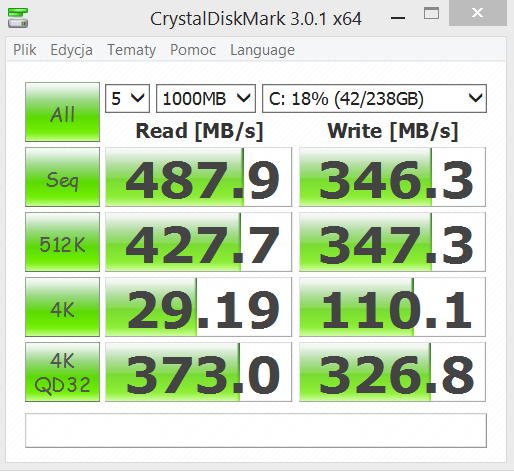Click the 4K QD32 read result 373.0
This screenshot has height=472, width=514.
pos(199,372)
